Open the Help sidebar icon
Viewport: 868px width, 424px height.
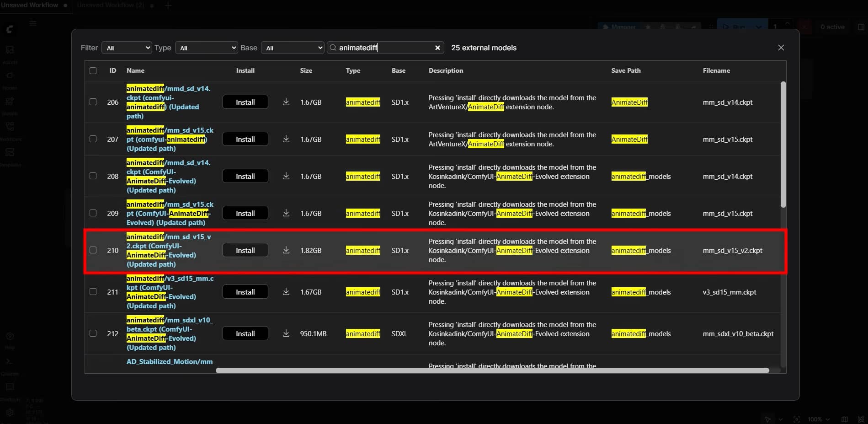(x=10, y=340)
